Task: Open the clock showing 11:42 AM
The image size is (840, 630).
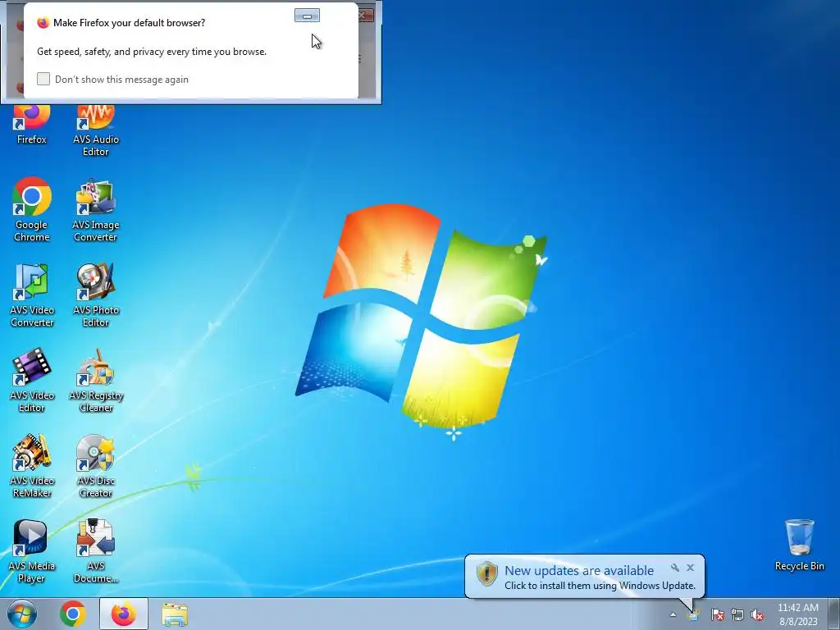Action: 797,614
